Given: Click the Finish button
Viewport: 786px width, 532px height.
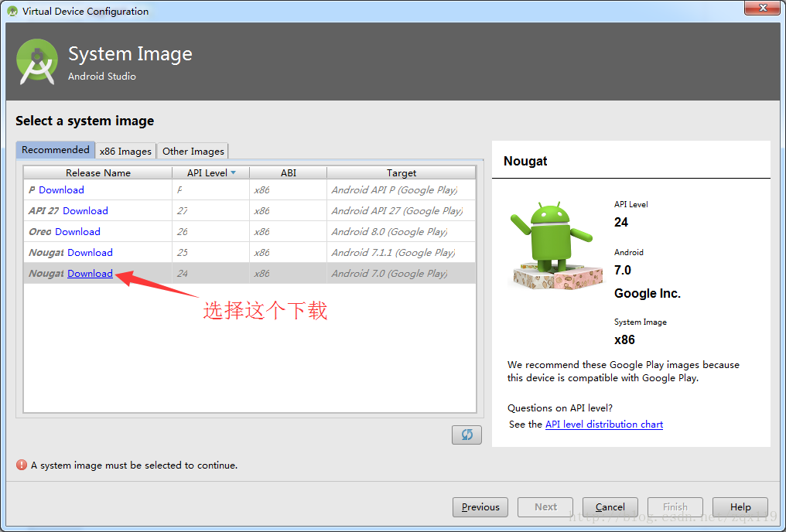Looking at the screenshot, I should tap(675, 507).
